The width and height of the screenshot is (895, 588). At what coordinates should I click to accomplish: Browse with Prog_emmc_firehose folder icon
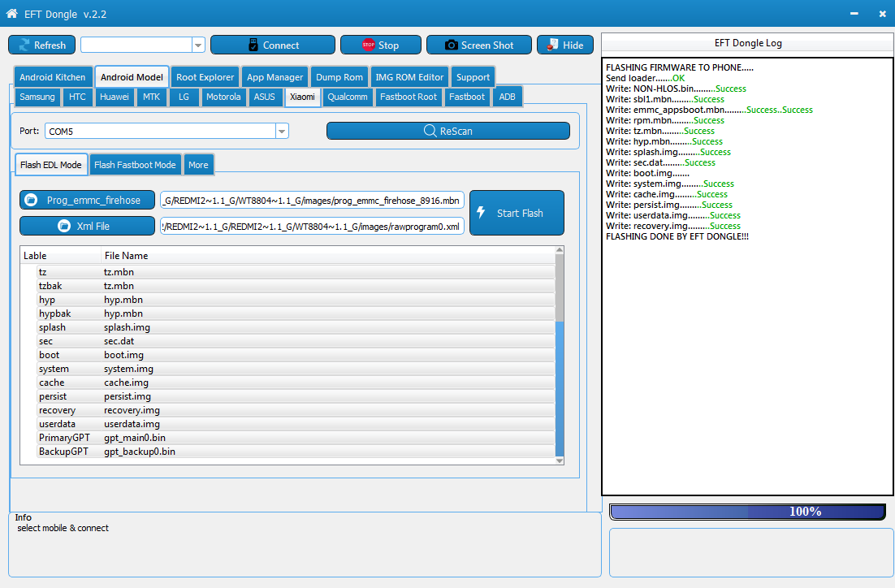(x=31, y=200)
